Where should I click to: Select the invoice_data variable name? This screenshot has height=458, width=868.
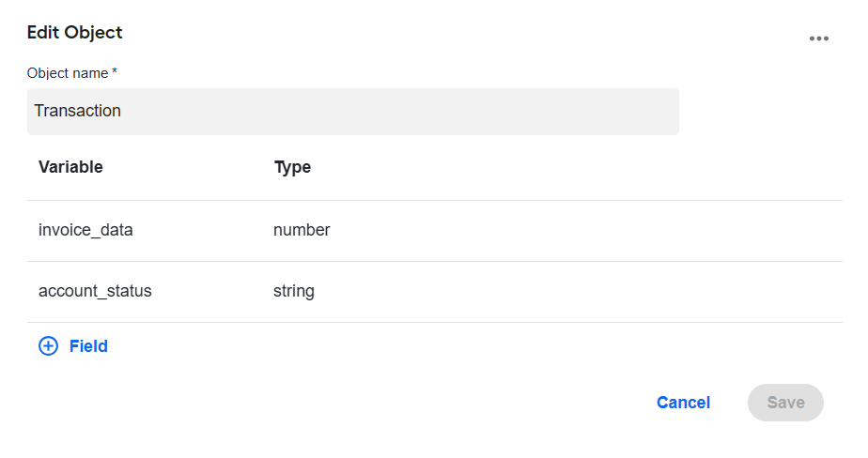(x=85, y=230)
